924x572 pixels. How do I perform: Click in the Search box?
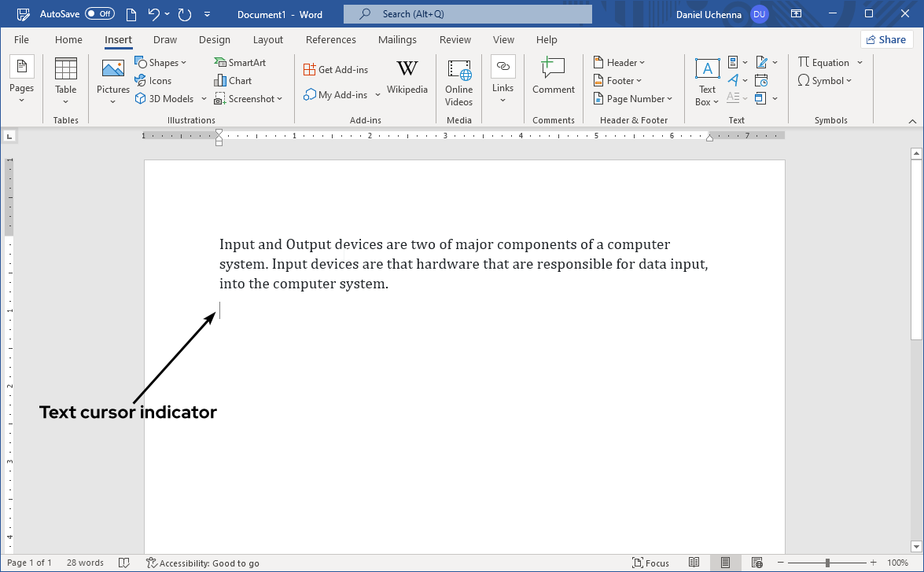click(467, 14)
